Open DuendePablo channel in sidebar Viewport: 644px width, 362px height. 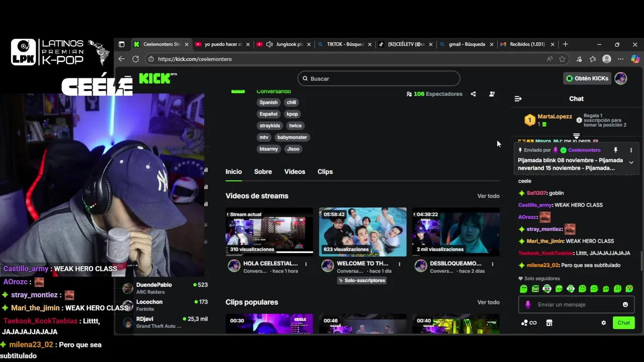[165, 288]
